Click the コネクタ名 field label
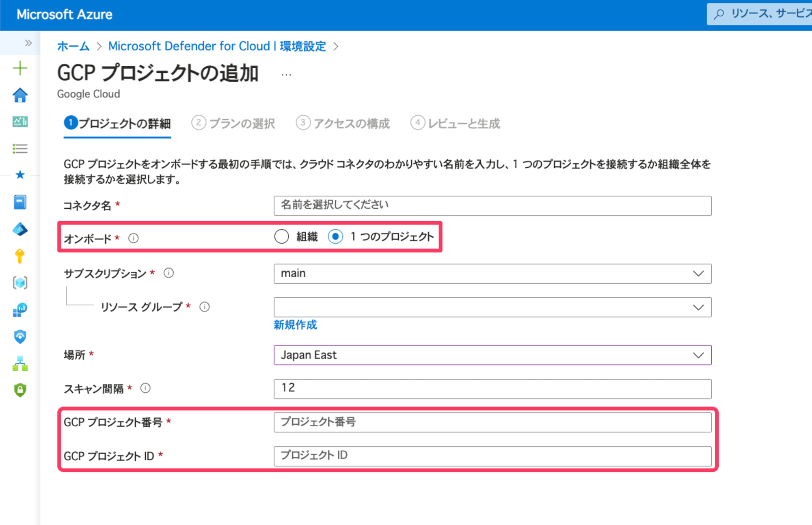 coord(87,206)
